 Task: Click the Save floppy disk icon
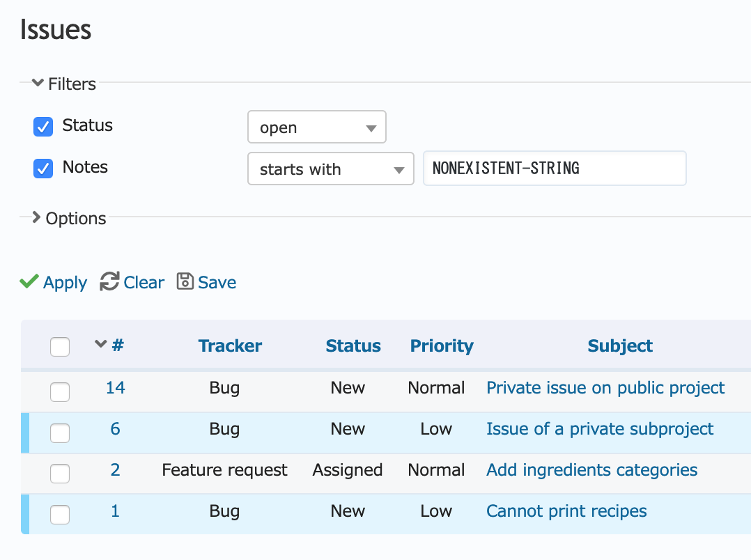point(185,281)
